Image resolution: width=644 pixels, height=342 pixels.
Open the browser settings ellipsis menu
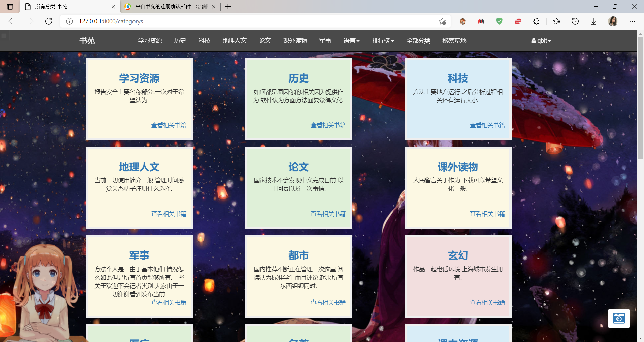[x=632, y=21]
